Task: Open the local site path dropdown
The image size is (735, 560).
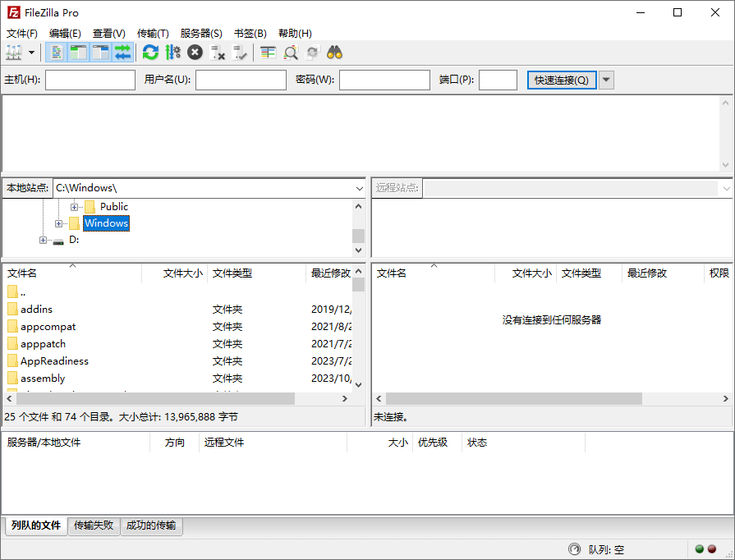Action: tap(359, 188)
